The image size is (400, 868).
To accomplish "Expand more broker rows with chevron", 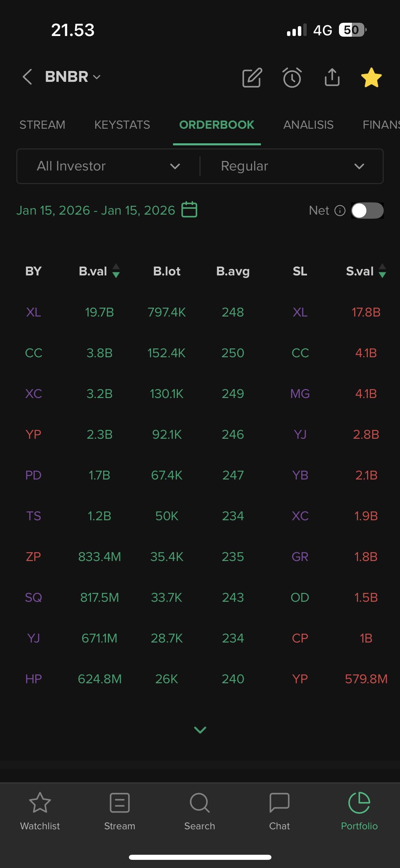I will pos(200,729).
